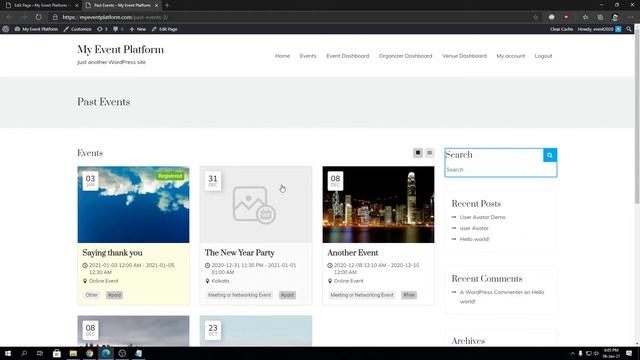
Task: Open the Howdy user account menu
Action: pos(599,29)
